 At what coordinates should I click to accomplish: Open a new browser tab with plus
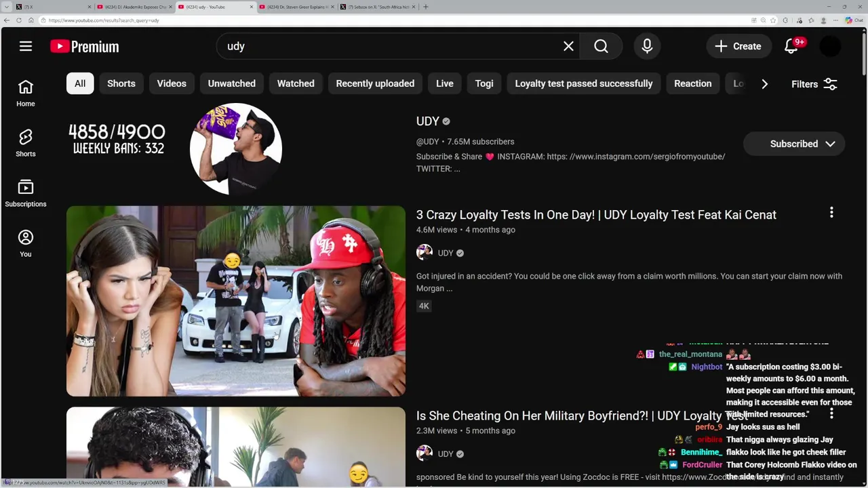426,7
